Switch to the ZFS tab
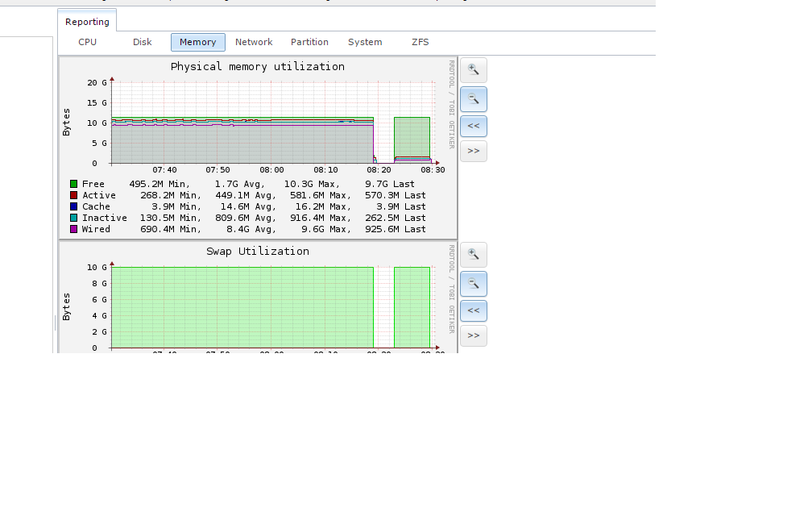Image resolution: width=812 pixels, height=508 pixels. [x=420, y=42]
